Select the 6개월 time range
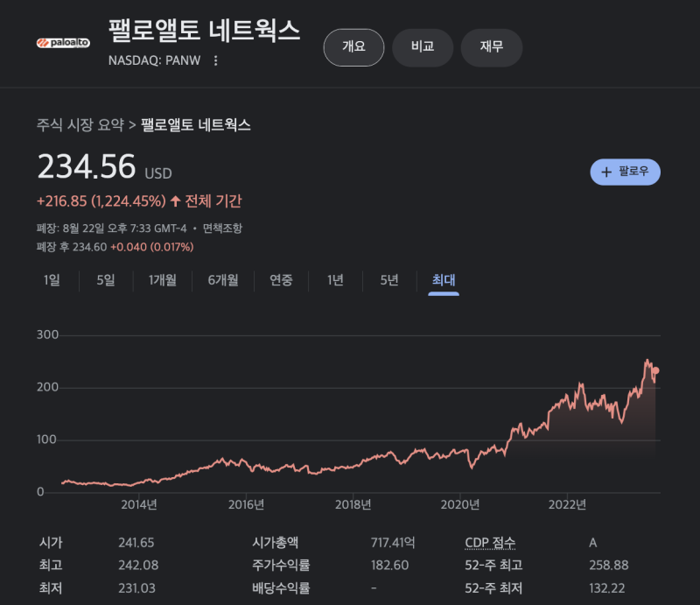 click(x=225, y=280)
